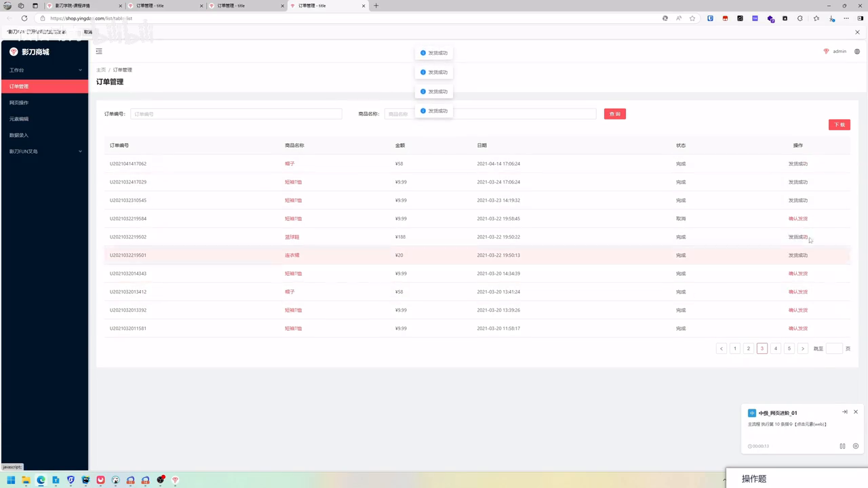Go to pagination page 1
Viewport: 868px width, 488px height.
pyautogui.click(x=735, y=348)
